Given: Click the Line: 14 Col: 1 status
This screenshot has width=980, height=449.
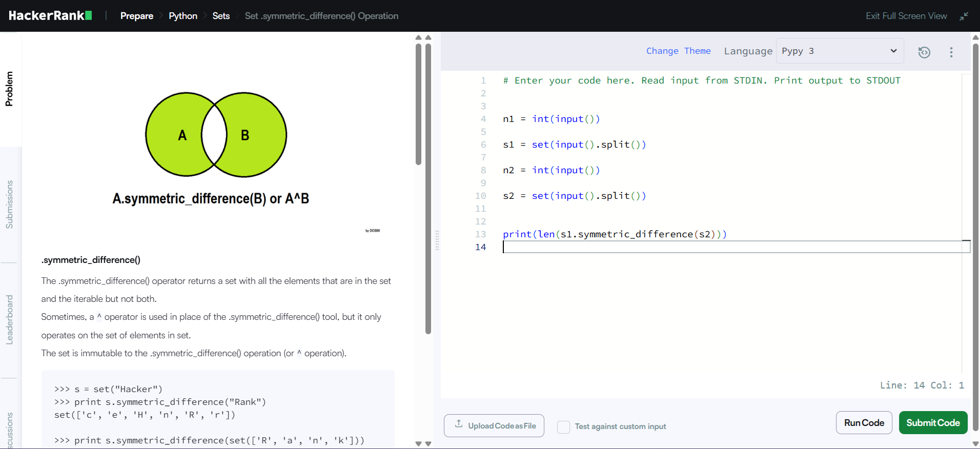Looking at the screenshot, I should point(922,385).
